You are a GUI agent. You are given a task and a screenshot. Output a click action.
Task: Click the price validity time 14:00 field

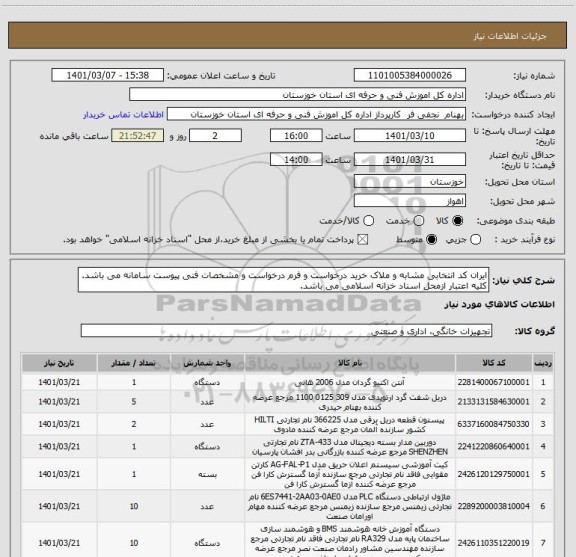[296, 159]
